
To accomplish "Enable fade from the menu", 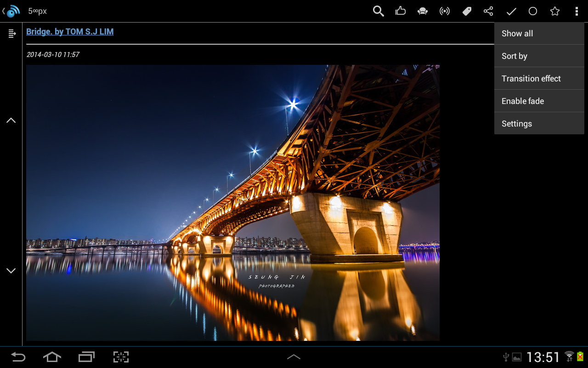I will pos(523,101).
